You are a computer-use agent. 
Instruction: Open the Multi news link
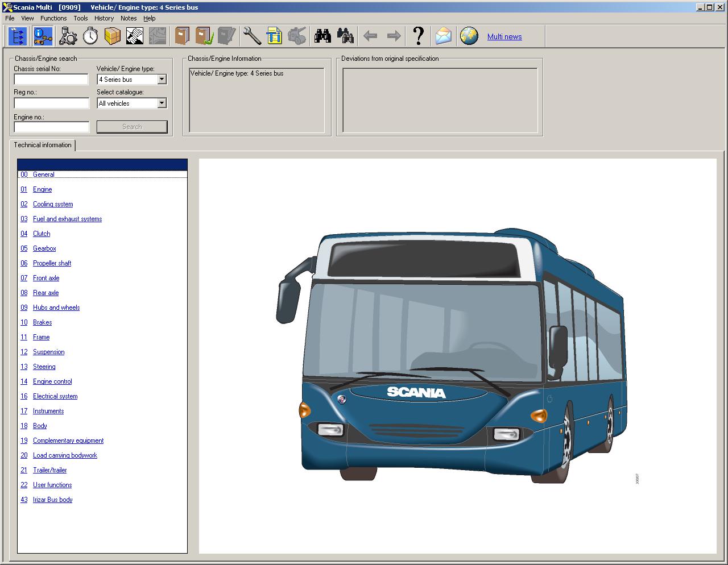504,37
